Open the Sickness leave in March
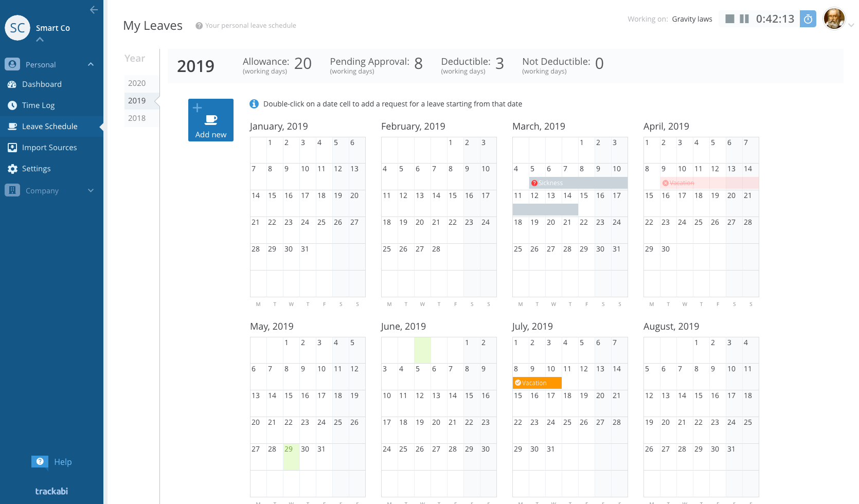The width and height of the screenshot is (859, 504). (578, 183)
